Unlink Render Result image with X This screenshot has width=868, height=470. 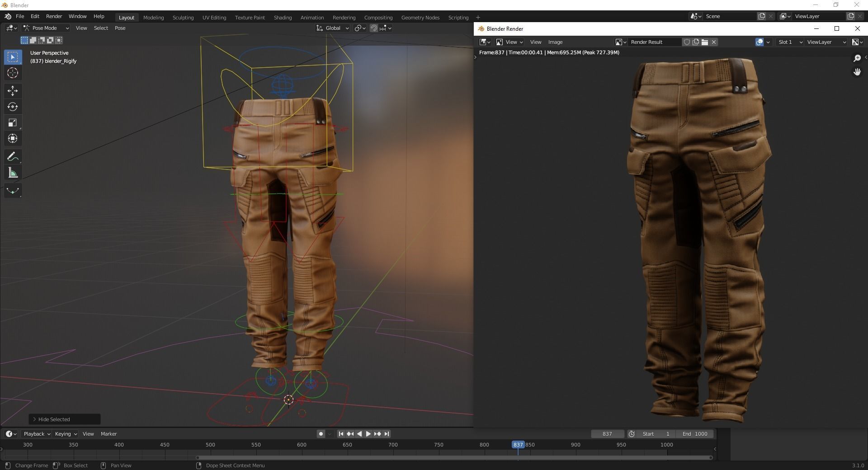tap(714, 42)
